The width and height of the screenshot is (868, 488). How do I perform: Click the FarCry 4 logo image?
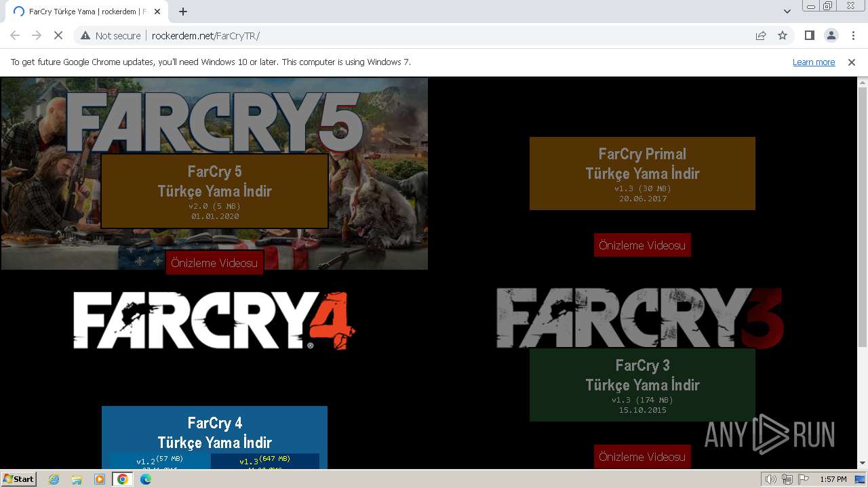click(214, 321)
